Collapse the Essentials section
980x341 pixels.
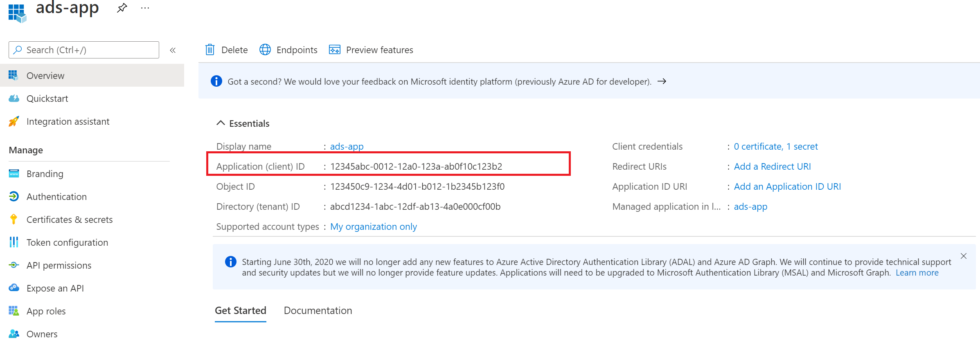pyautogui.click(x=221, y=123)
